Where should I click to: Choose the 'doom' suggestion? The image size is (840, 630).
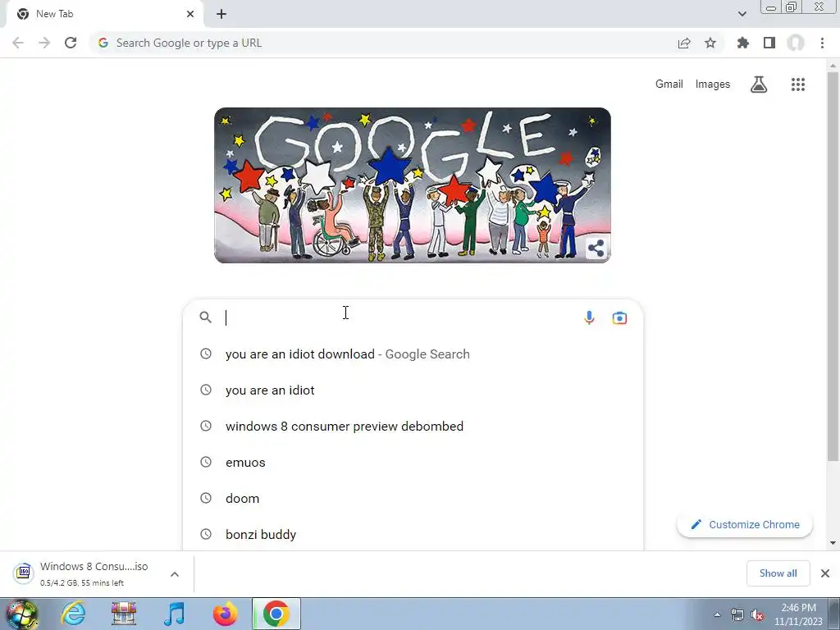(x=413, y=498)
